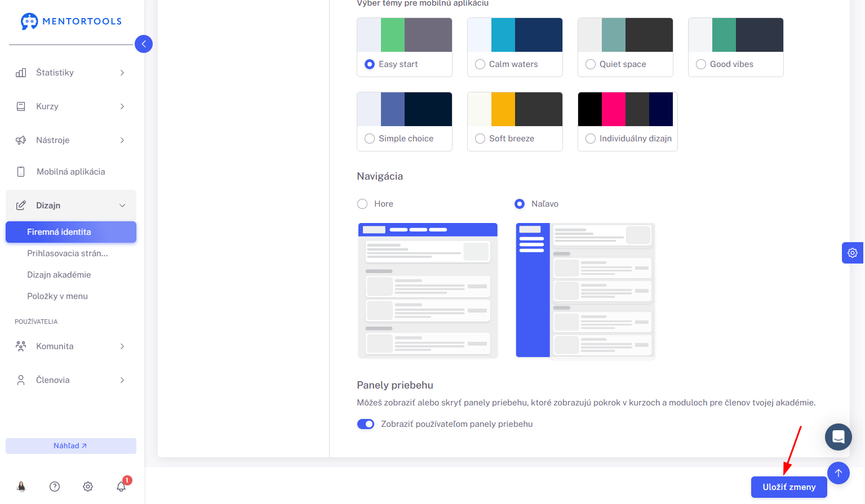Viewport: 865px width, 504px height.
Task: Click the user avatar icon at the bottom left
Action: pyautogui.click(x=21, y=487)
